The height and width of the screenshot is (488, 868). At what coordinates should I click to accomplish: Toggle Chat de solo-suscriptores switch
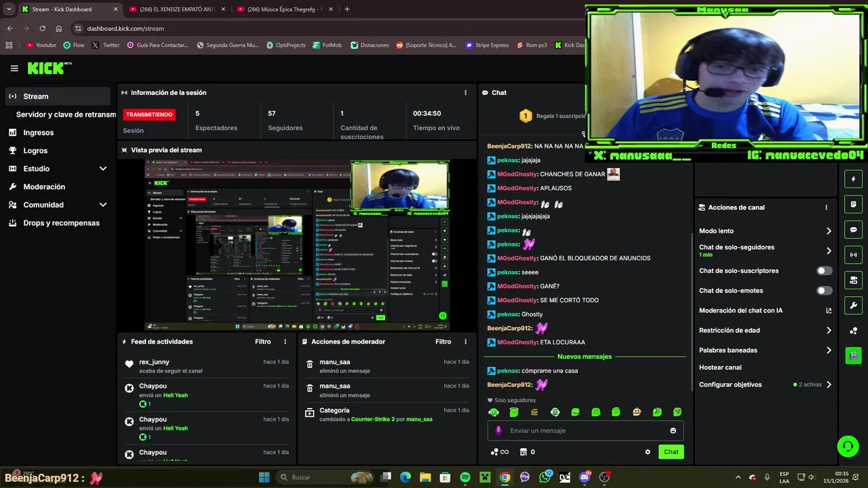tap(824, 270)
